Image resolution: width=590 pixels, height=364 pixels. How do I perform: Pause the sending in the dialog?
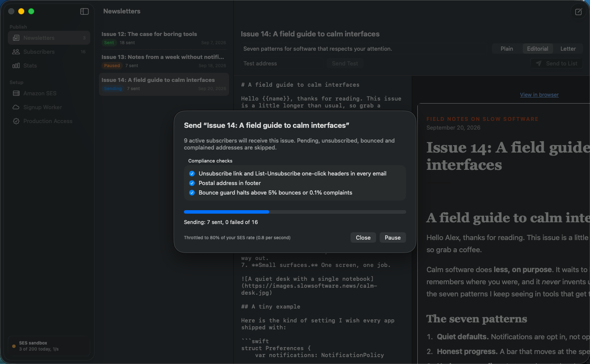tap(393, 237)
